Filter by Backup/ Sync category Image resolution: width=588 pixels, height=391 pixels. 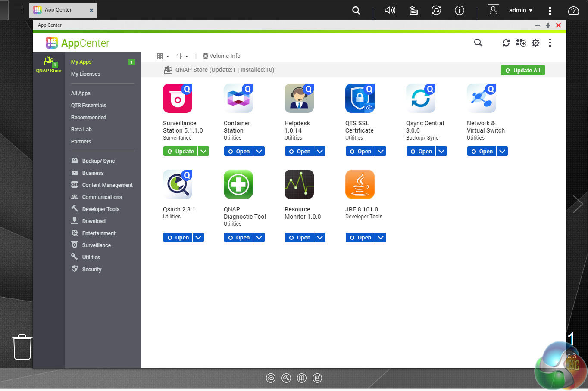click(x=93, y=161)
